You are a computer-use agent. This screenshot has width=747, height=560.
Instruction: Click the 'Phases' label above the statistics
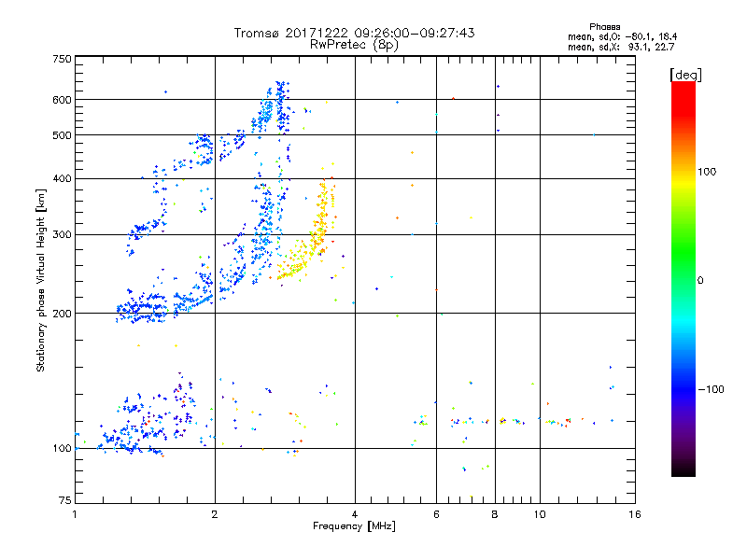[x=604, y=27]
